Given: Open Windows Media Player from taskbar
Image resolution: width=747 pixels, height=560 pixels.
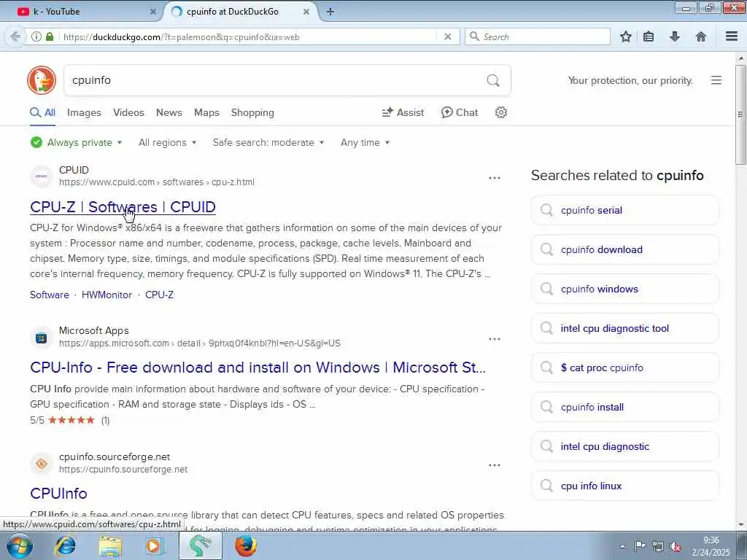Looking at the screenshot, I should coord(154,545).
